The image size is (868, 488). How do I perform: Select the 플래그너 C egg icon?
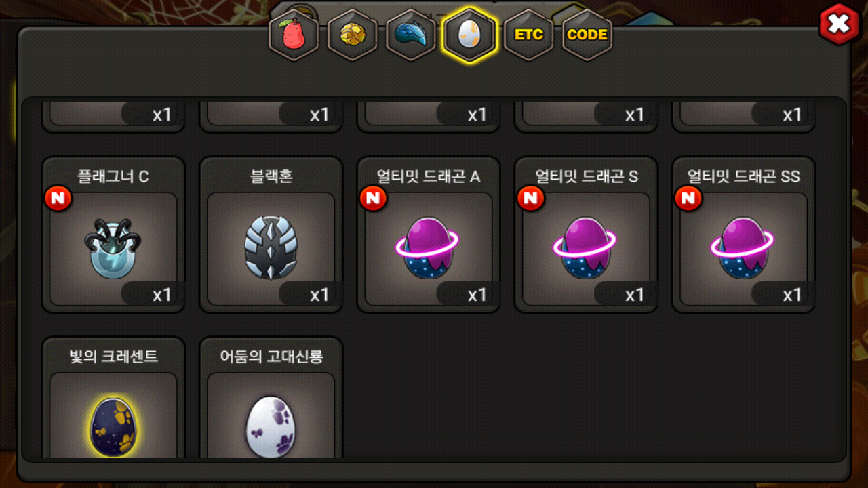(113, 249)
